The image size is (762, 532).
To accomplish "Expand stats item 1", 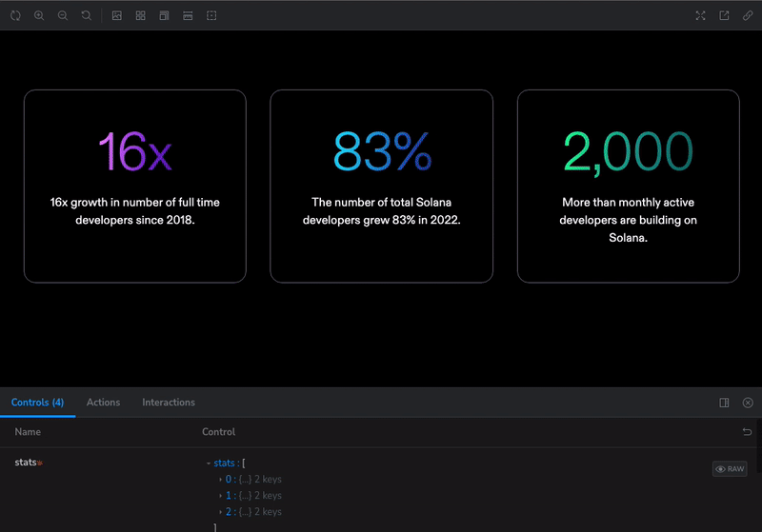I will (x=220, y=496).
